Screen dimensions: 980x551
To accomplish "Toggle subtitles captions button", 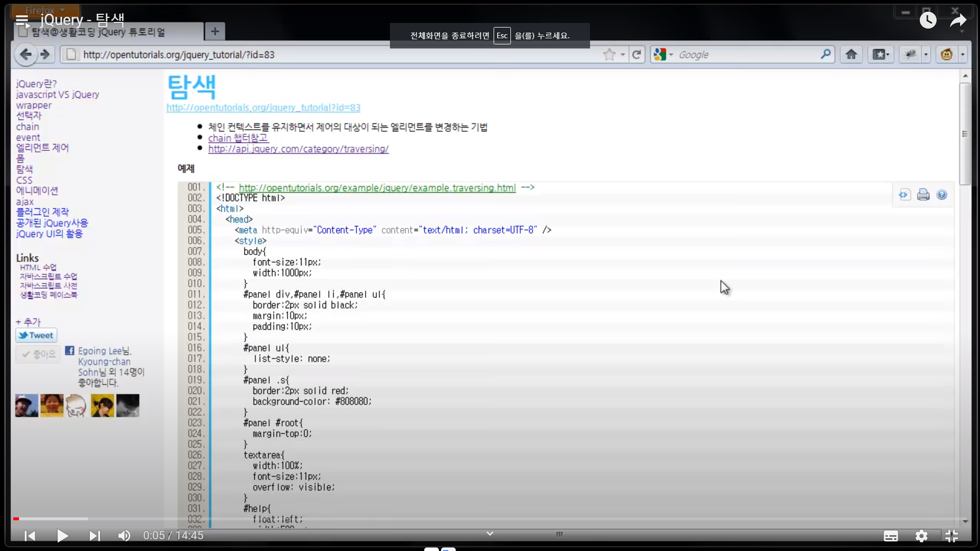I will tap(891, 536).
